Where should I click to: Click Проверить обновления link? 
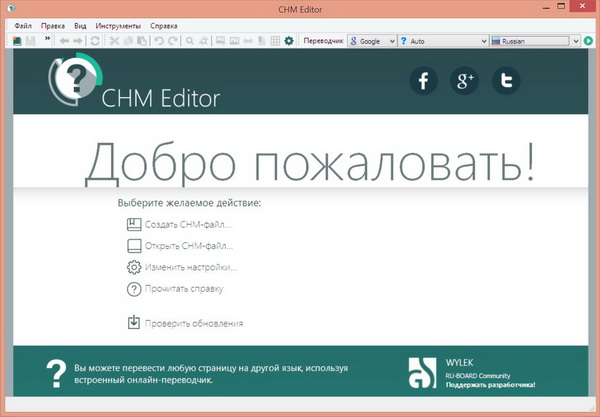pyautogui.click(x=194, y=323)
